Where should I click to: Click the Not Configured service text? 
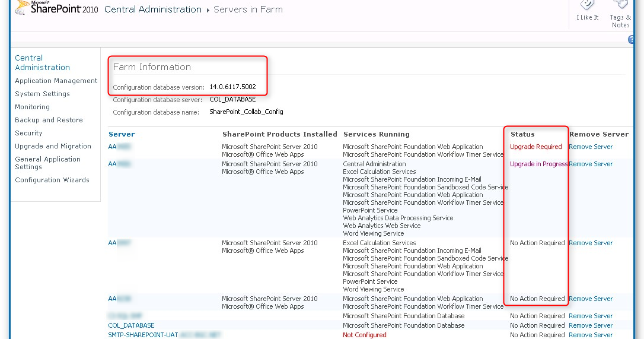(365, 335)
